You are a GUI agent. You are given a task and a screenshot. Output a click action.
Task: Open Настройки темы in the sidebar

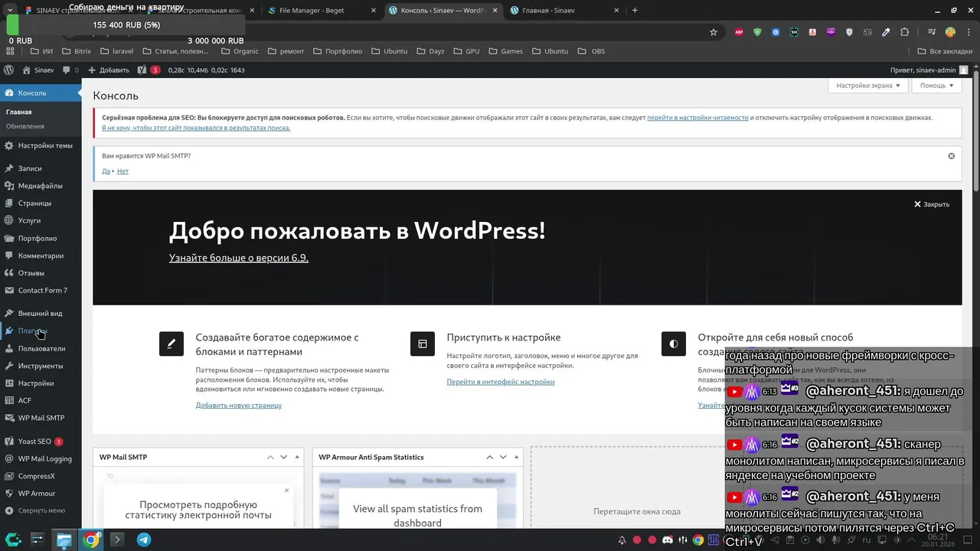point(41,145)
